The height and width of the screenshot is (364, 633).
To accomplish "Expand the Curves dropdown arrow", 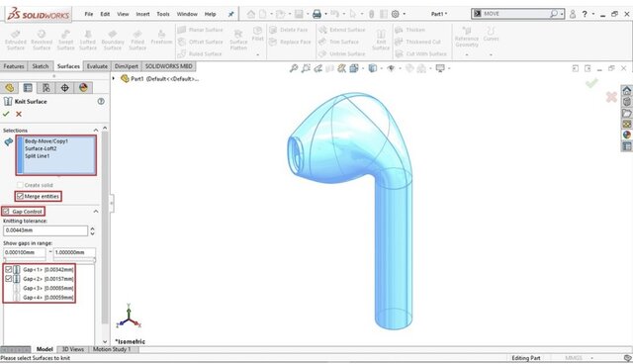I will [491, 54].
